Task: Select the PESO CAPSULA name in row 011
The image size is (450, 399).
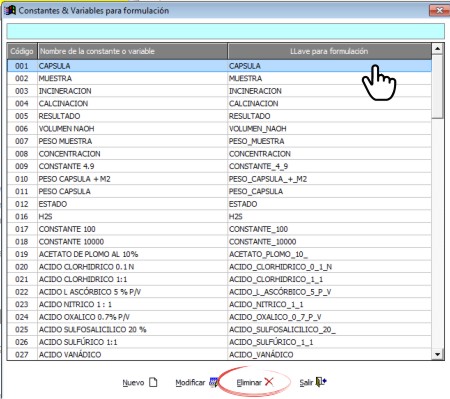Action: click(132, 191)
